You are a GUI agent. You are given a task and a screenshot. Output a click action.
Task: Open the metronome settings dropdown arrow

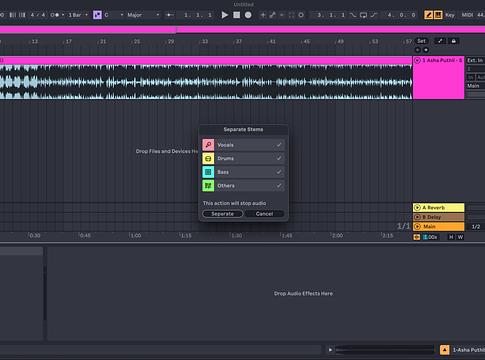coord(63,15)
